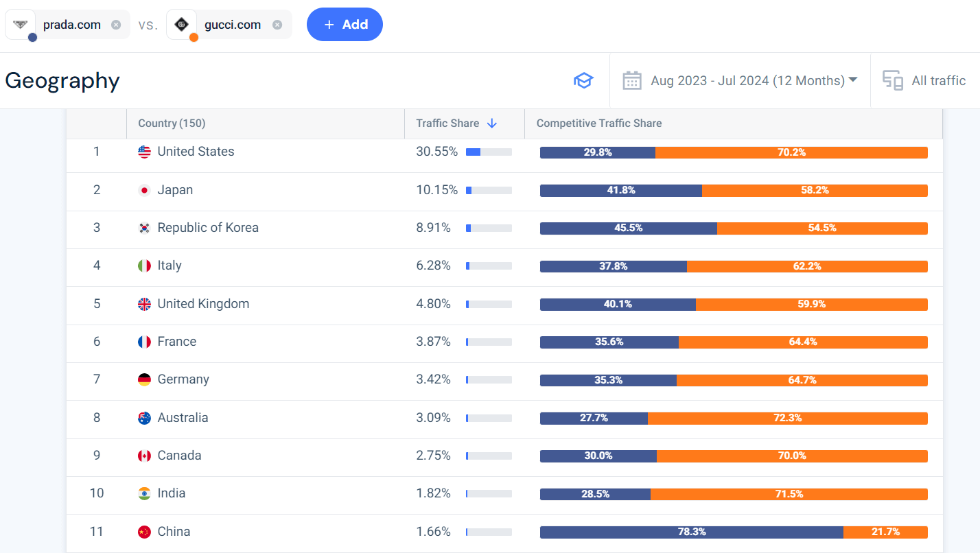Click the China flag icon
Image resolution: width=980 pixels, height=553 pixels.
point(144,532)
